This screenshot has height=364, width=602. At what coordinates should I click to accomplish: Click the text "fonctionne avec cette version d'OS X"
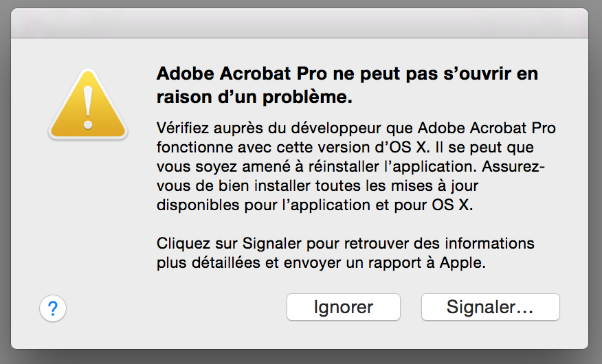pos(292,147)
